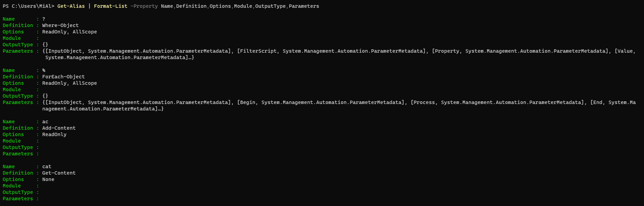Click the ForEach-Object definition value
The height and width of the screenshot is (206, 644).
coord(63,77)
